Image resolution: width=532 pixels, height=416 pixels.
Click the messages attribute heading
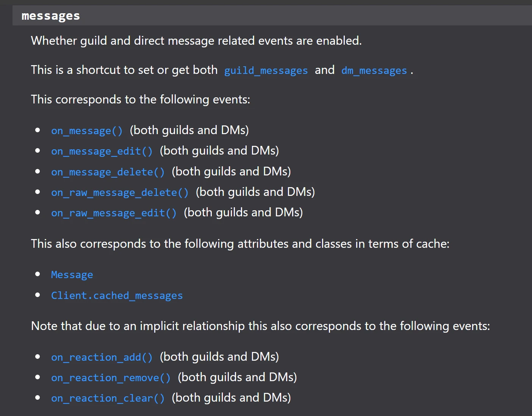click(x=51, y=16)
